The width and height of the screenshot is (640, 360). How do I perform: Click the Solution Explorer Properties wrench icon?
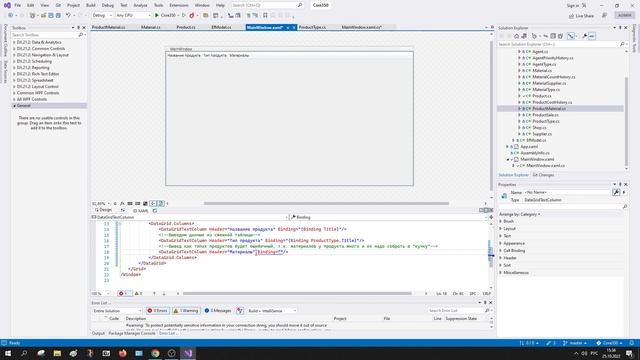click(x=584, y=36)
